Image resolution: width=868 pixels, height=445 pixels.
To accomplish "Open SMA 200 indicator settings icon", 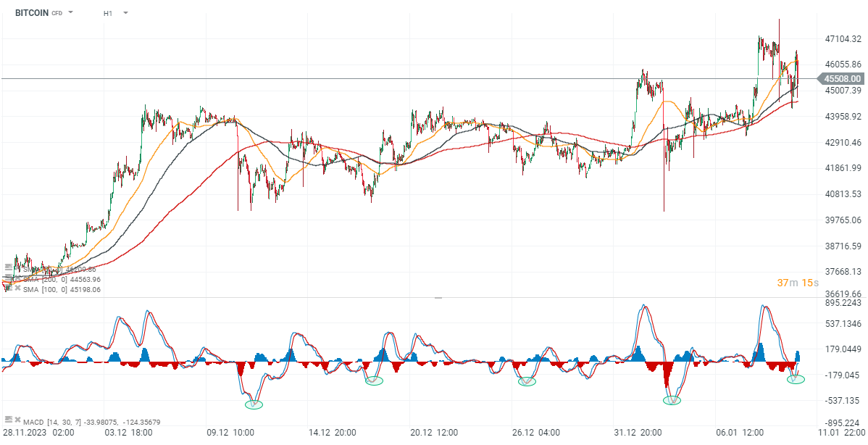I will pos(8,279).
